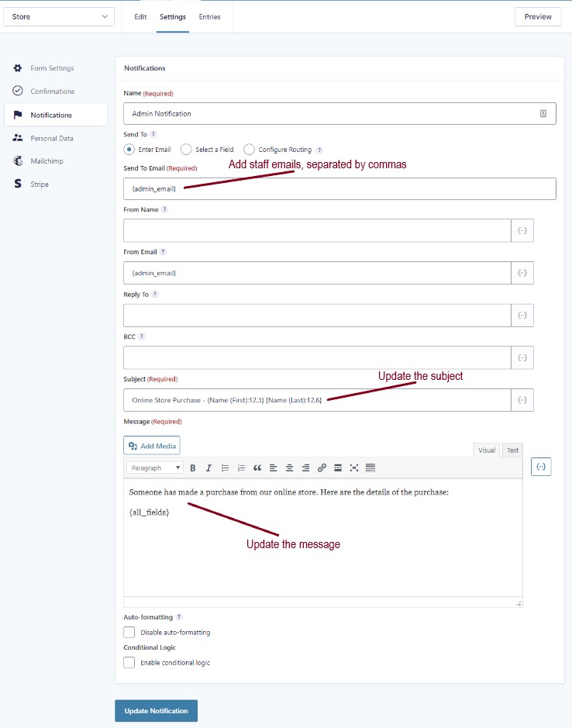The width and height of the screenshot is (572, 728).
Task: Align message text left
Action: tap(274, 468)
